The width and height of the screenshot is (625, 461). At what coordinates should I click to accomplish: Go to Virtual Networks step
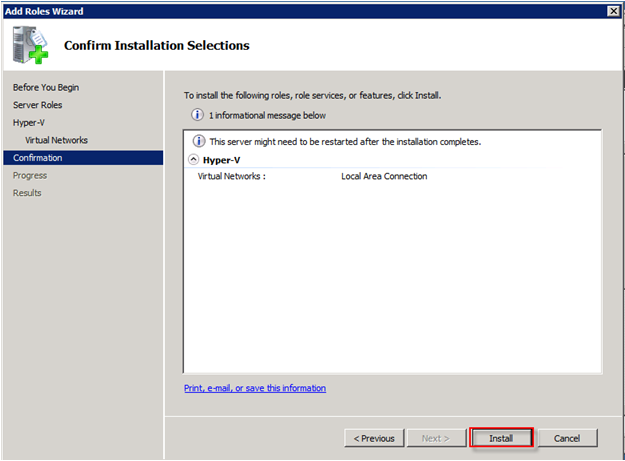click(x=56, y=140)
